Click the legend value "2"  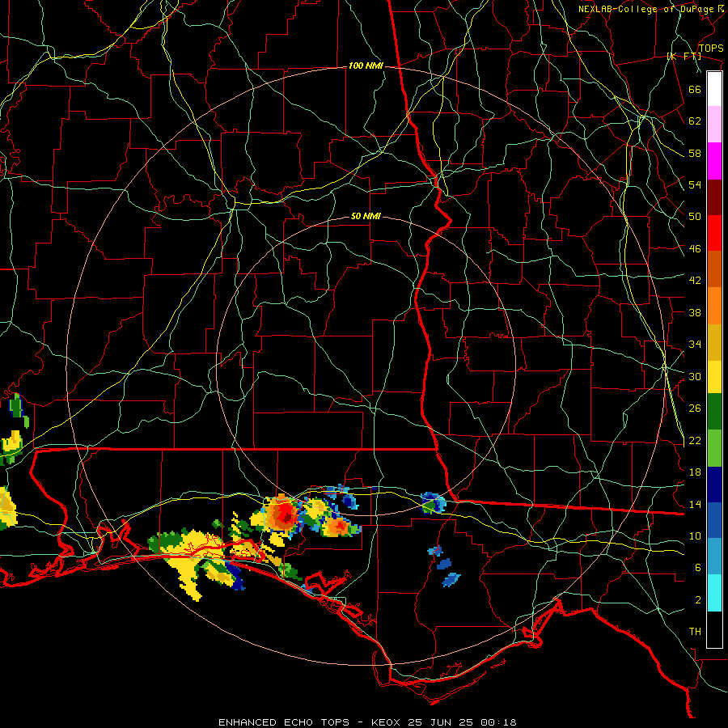click(x=698, y=600)
